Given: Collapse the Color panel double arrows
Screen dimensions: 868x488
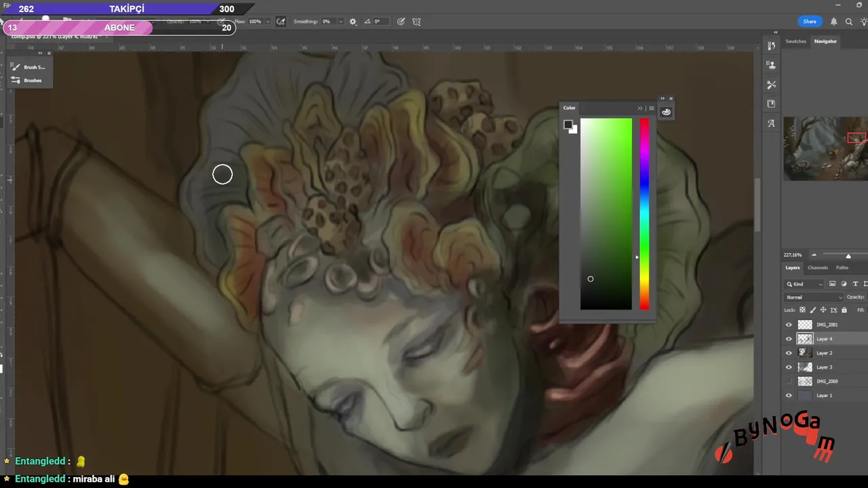Looking at the screenshot, I should point(639,108).
